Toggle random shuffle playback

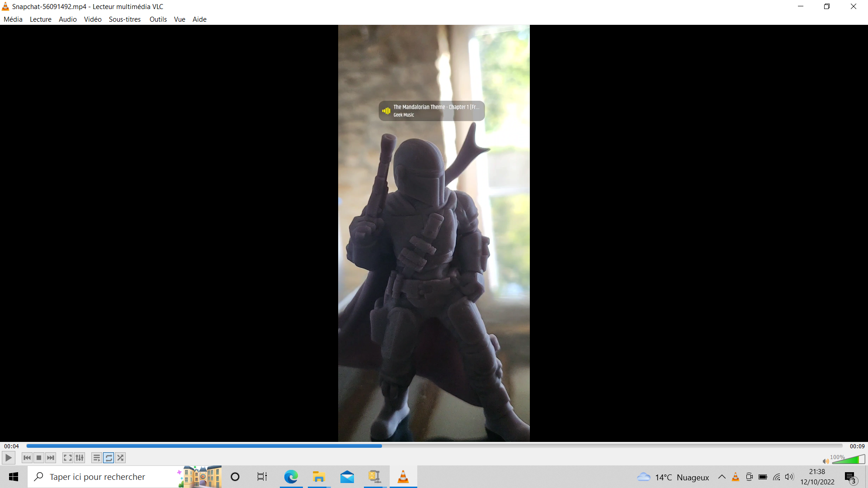click(120, 458)
